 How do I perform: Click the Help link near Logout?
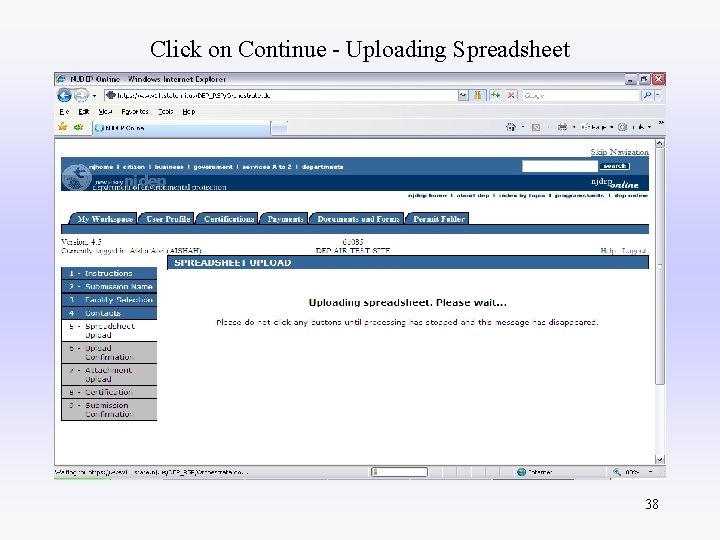click(608, 251)
